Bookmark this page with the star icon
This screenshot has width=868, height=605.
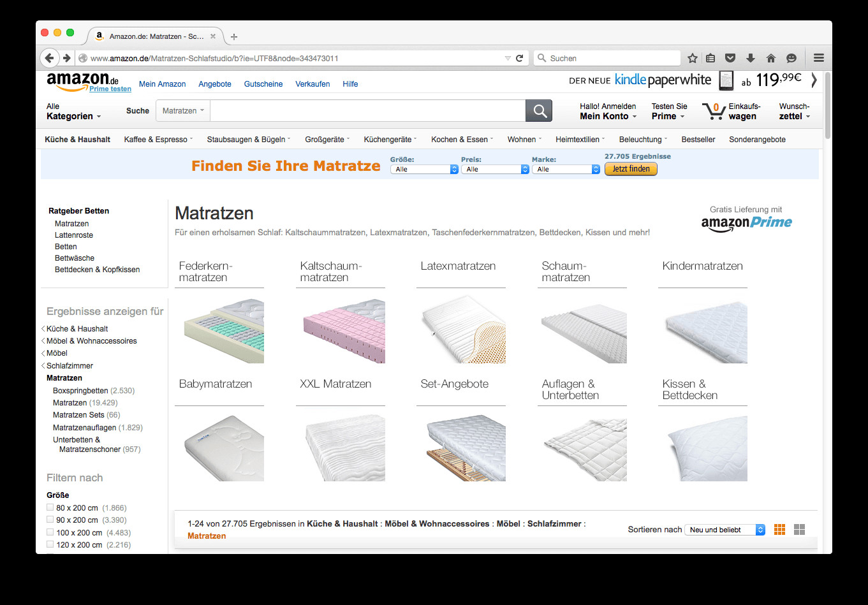(693, 58)
